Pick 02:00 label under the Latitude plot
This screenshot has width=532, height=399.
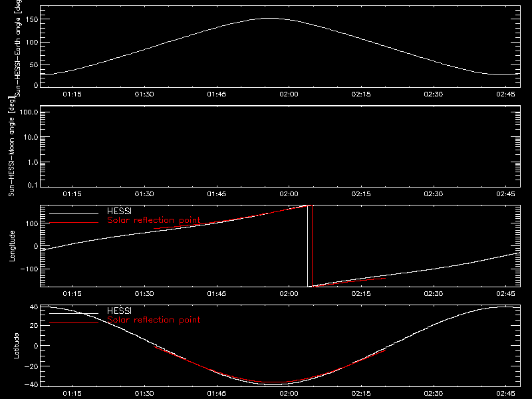289,394
